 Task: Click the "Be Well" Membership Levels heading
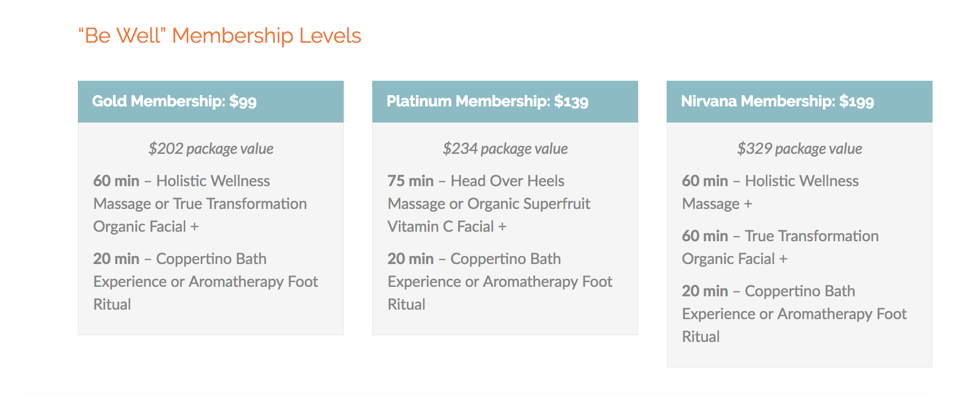pyautogui.click(x=219, y=36)
